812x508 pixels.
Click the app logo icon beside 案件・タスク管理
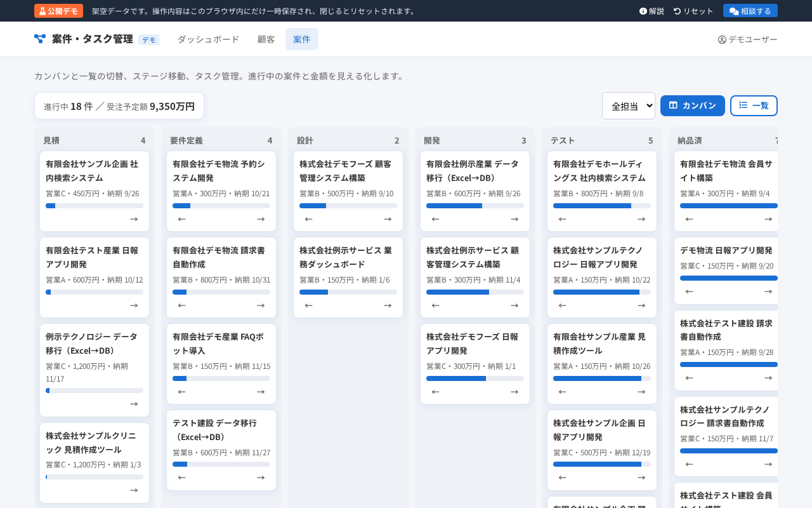(x=40, y=39)
